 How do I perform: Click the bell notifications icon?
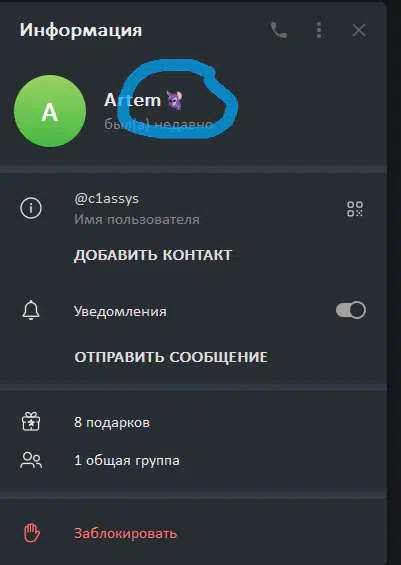click(31, 310)
